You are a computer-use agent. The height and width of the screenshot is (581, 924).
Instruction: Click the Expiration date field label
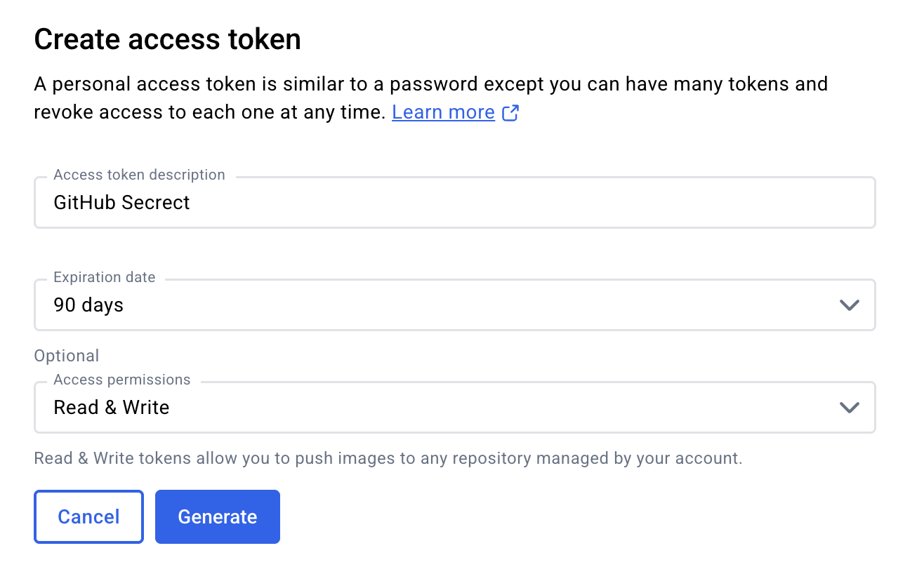tap(104, 277)
